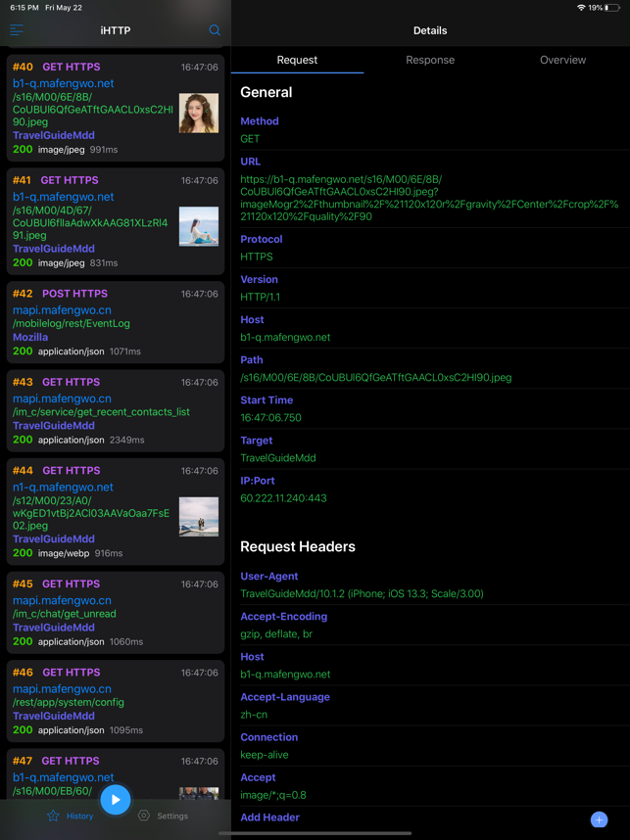Tap the Wi-Fi icon in status bar

(x=581, y=8)
